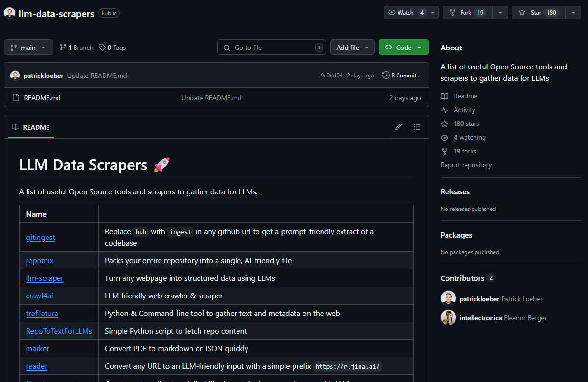Viewport: 588px width, 382px height.
Task: Click the Public visibility badge
Action: pyautogui.click(x=109, y=13)
